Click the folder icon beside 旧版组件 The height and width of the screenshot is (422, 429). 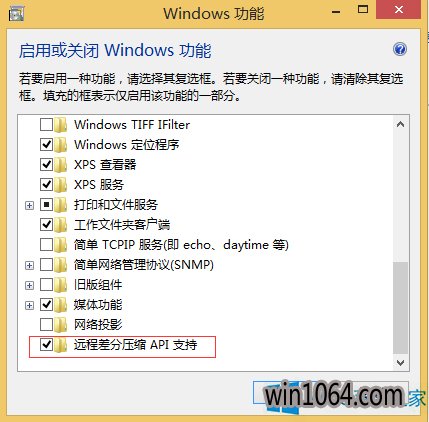pyautogui.click(x=61, y=285)
